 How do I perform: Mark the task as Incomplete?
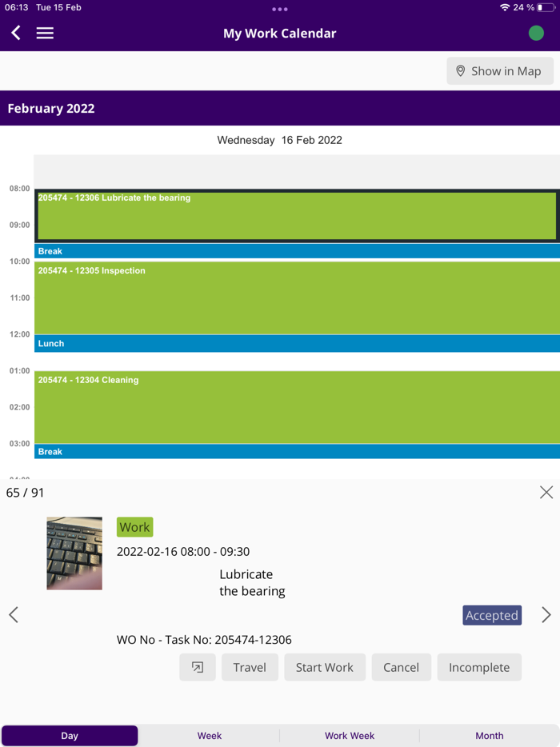click(x=479, y=667)
